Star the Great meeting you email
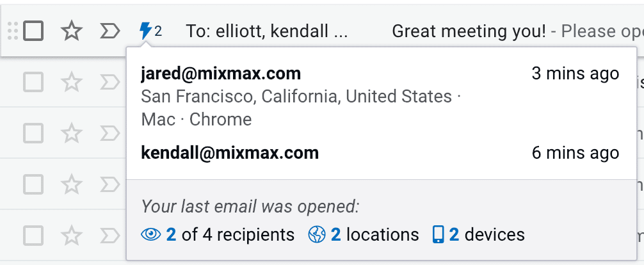 point(72,31)
